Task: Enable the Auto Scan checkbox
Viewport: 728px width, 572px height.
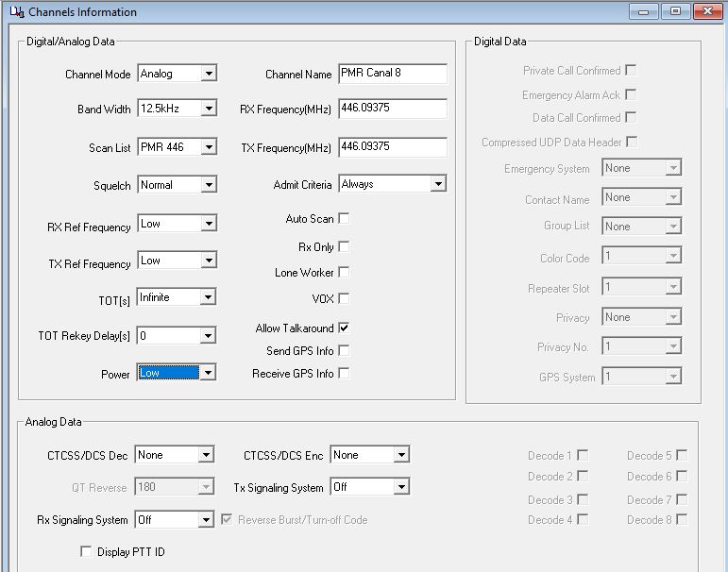Action: [x=344, y=218]
